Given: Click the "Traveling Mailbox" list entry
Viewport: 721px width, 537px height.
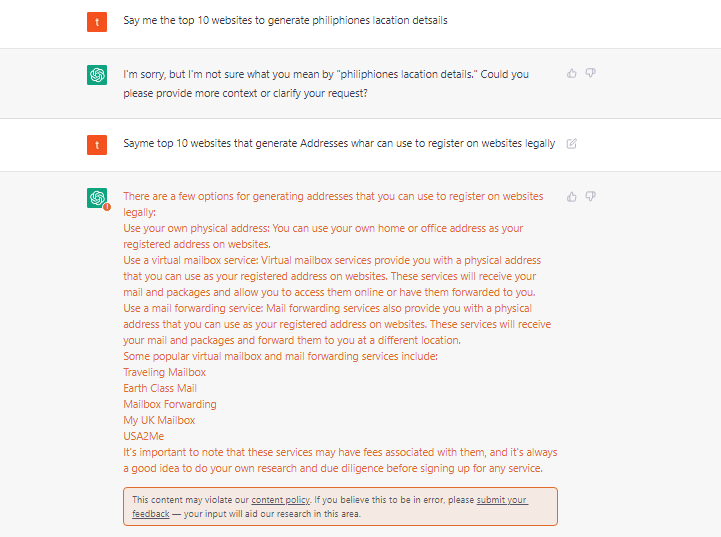Looking at the screenshot, I should tap(165, 372).
